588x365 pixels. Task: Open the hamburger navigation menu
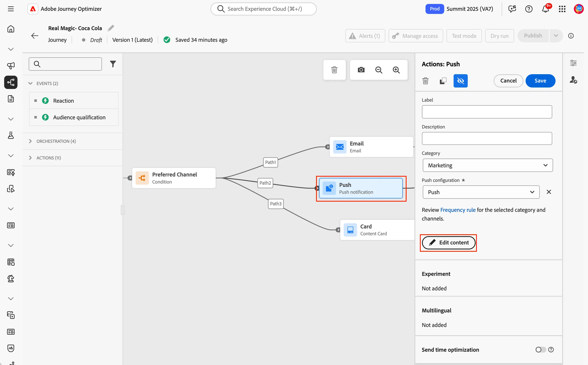11,9
